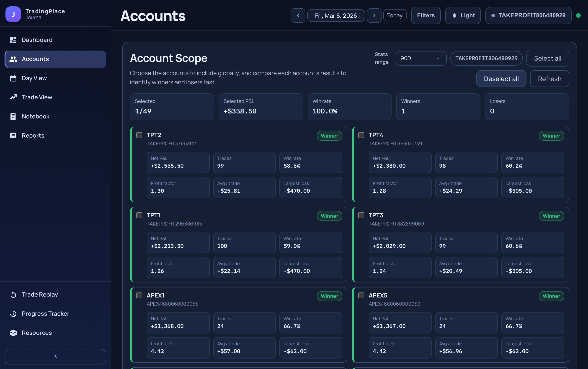Switch to the Accounts section
The height and width of the screenshot is (369, 588).
pos(35,59)
